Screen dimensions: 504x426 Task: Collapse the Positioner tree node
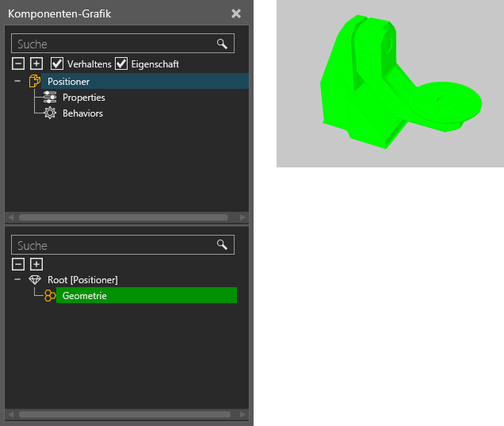[x=17, y=81]
